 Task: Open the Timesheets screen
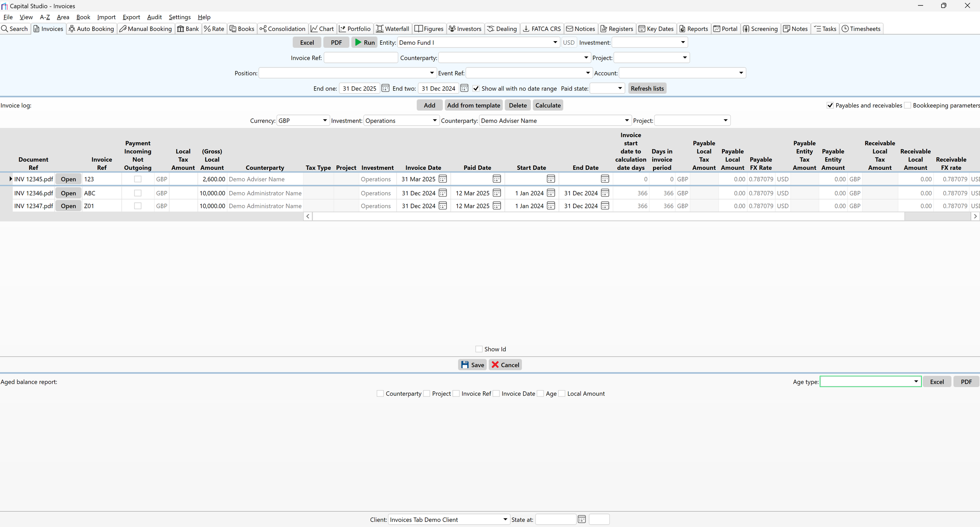(x=861, y=28)
